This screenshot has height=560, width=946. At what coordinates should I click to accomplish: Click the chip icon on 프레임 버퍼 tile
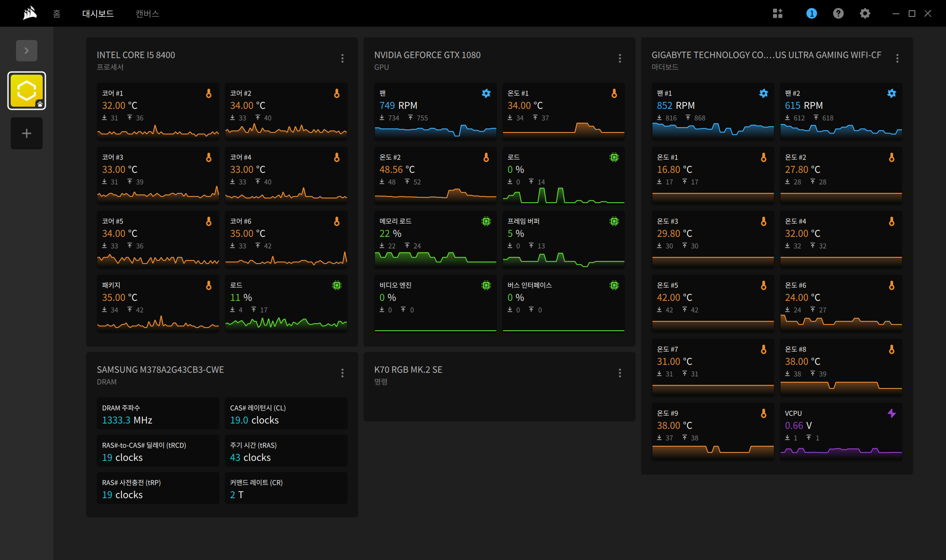point(614,221)
